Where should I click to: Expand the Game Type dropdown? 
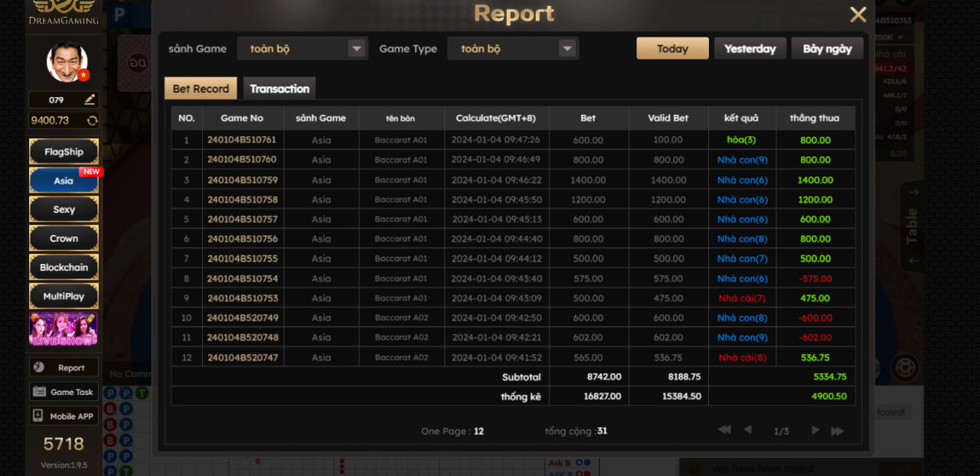click(x=567, y=48)
